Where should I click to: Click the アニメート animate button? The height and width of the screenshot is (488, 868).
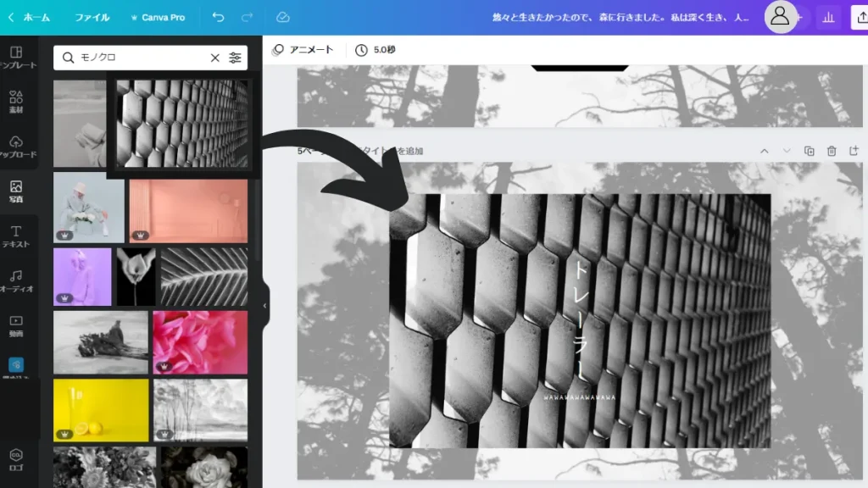coord(303,50)
